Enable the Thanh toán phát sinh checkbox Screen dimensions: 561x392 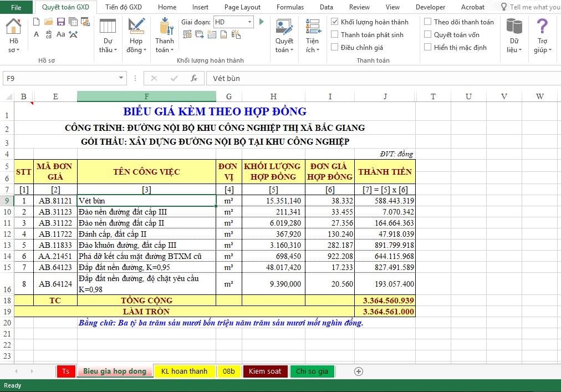(335, 34)
